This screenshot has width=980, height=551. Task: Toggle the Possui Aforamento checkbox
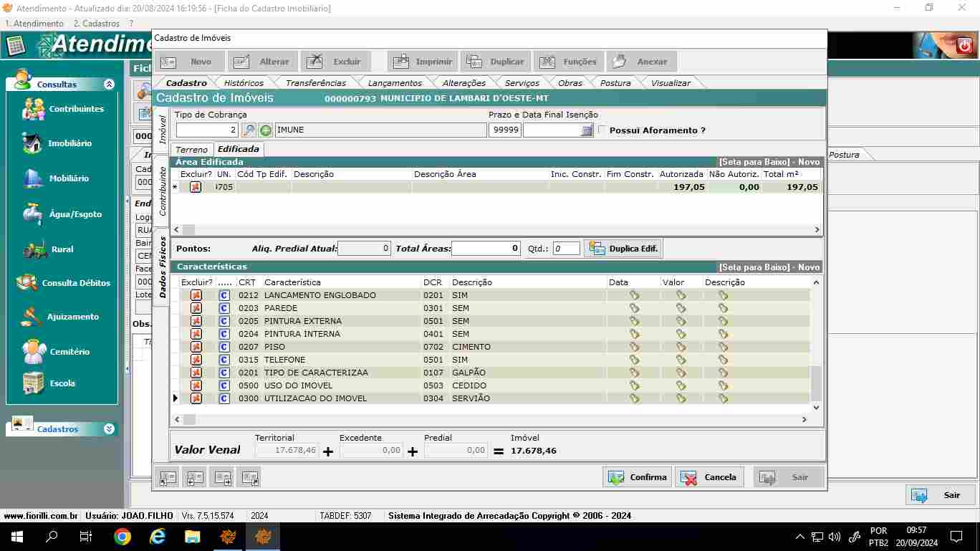602,130
